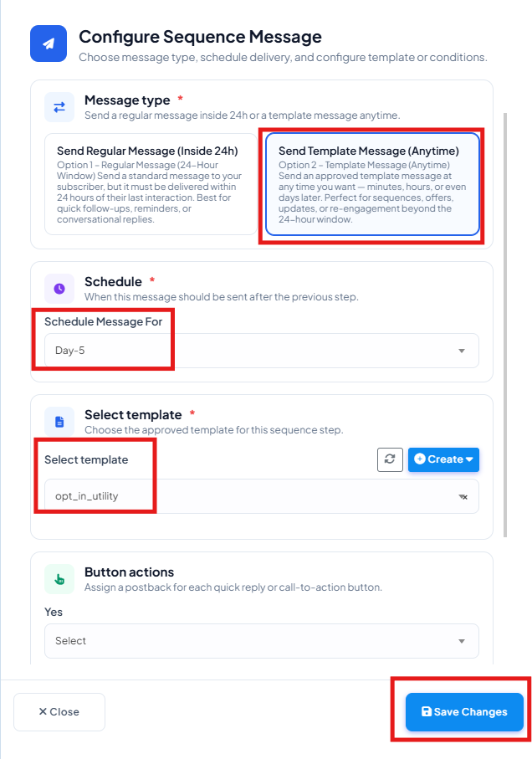Expand the Yes button action dropdown
Image resolution: width=532 pixels, height=759 pixels.
click(262, 641)
